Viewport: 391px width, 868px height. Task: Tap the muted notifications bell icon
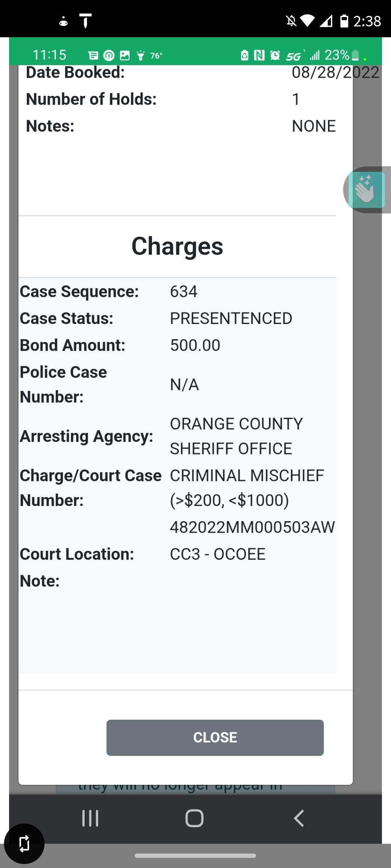tap(291, 21)
